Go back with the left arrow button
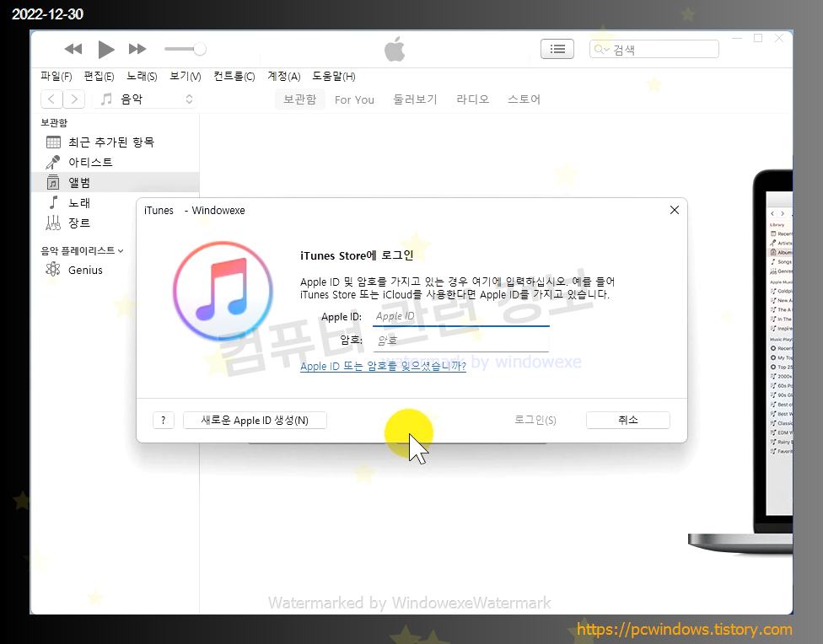The width and height of the screenshot is (823, 644). click(x=51, y=99)
